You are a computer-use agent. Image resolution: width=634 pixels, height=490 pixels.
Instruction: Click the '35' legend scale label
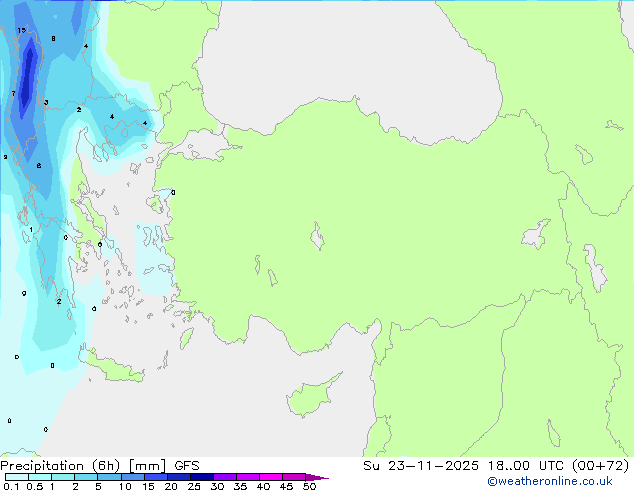point(240,486)
